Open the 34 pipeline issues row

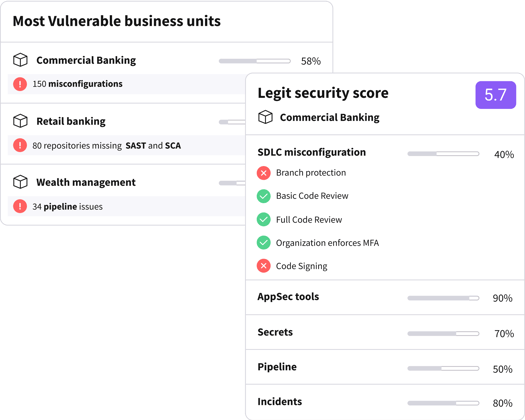click(x=127, y=206)
